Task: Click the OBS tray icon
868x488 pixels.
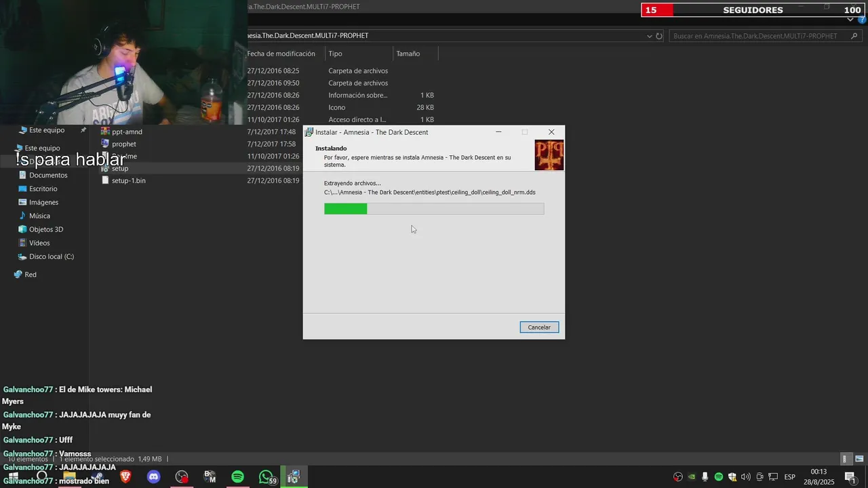Action: coord(678,477)
